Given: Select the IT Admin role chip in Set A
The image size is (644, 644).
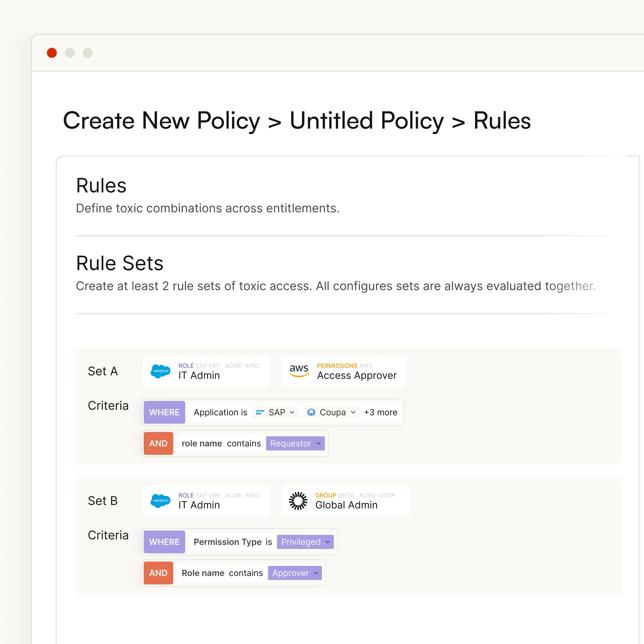Looking at the screenshot, I should point(206,371).
